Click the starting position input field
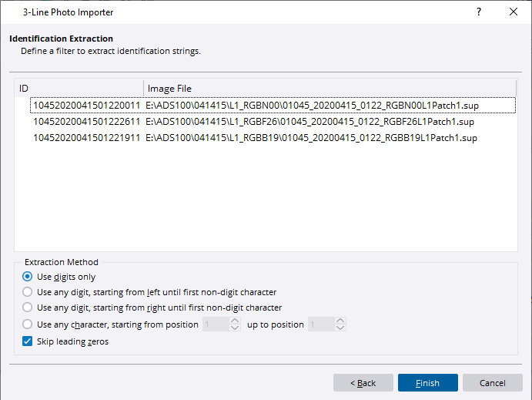Image resolution: width=532 pixels, height=400 pixels. point(216,324)
